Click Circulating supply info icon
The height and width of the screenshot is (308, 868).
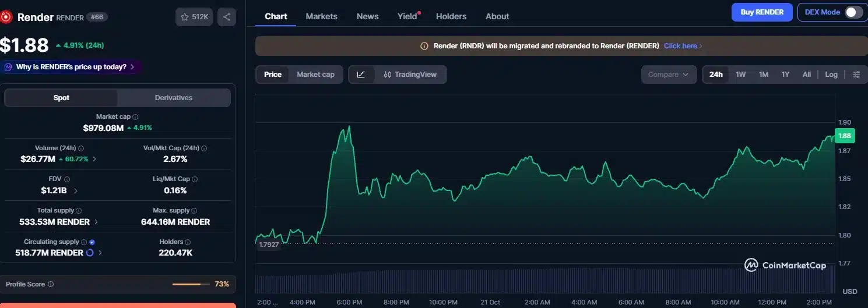pyautogui.click(x=84, y=242)
